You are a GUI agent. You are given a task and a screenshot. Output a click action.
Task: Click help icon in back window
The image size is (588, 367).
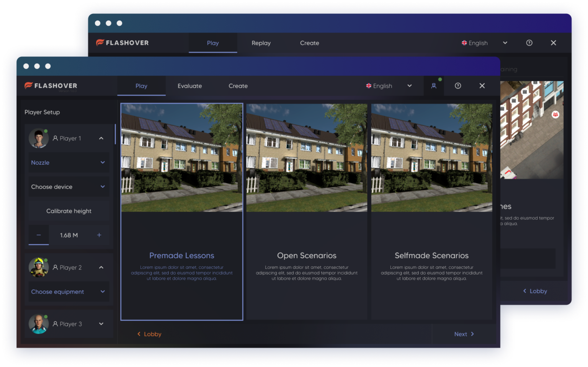click(529, 43)
